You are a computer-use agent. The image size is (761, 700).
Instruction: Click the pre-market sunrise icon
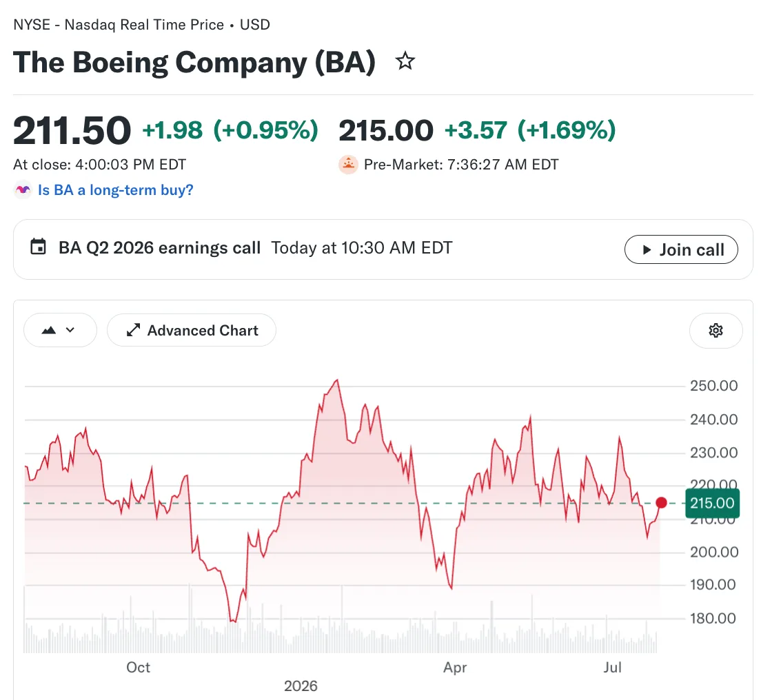tap(348, 165)
